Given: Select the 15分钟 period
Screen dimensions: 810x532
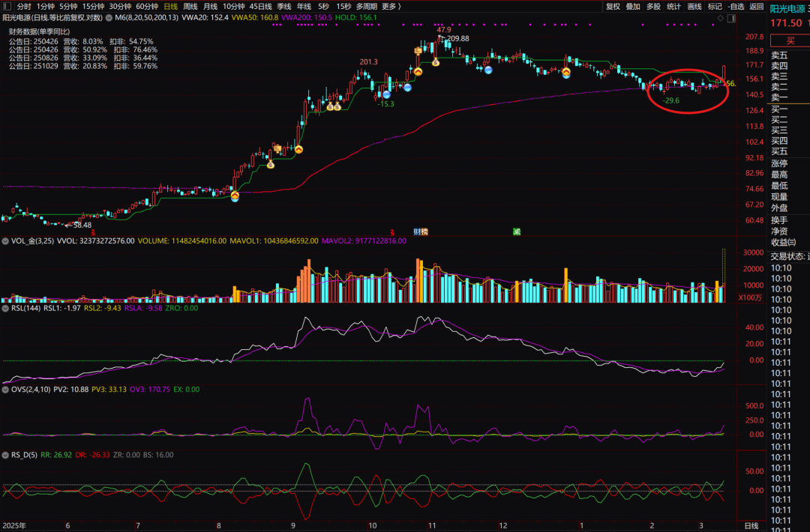Looking at the screenshot, I should point(93,6).
